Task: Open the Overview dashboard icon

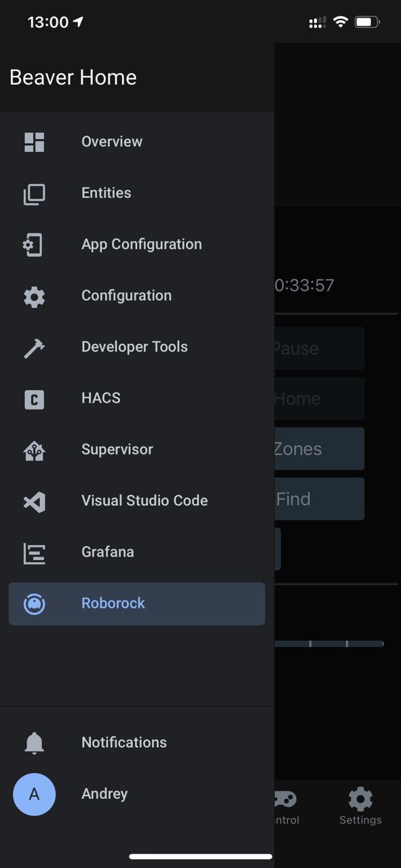Action: (34, 142)
